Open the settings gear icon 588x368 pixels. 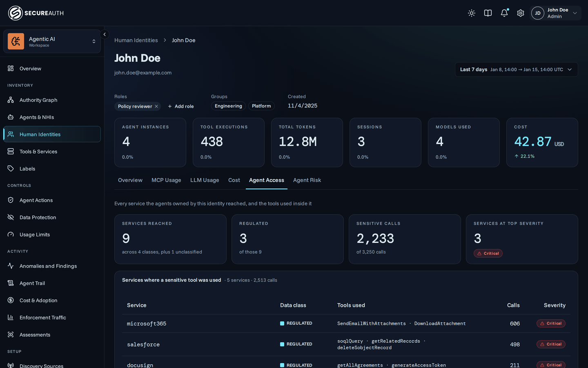pos(521,13)
